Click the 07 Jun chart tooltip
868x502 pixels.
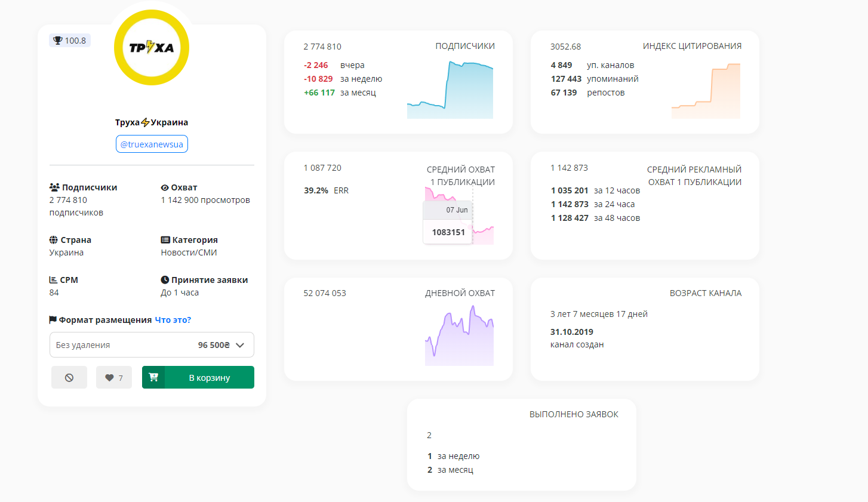pyautogui.click(x=448, y=222)
